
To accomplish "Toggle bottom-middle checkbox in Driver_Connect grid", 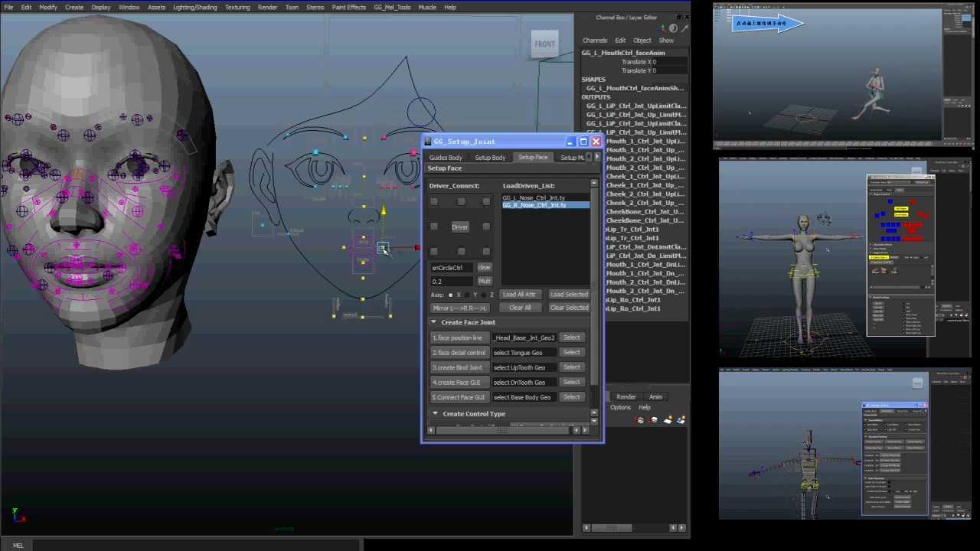I will coord(461,251).
